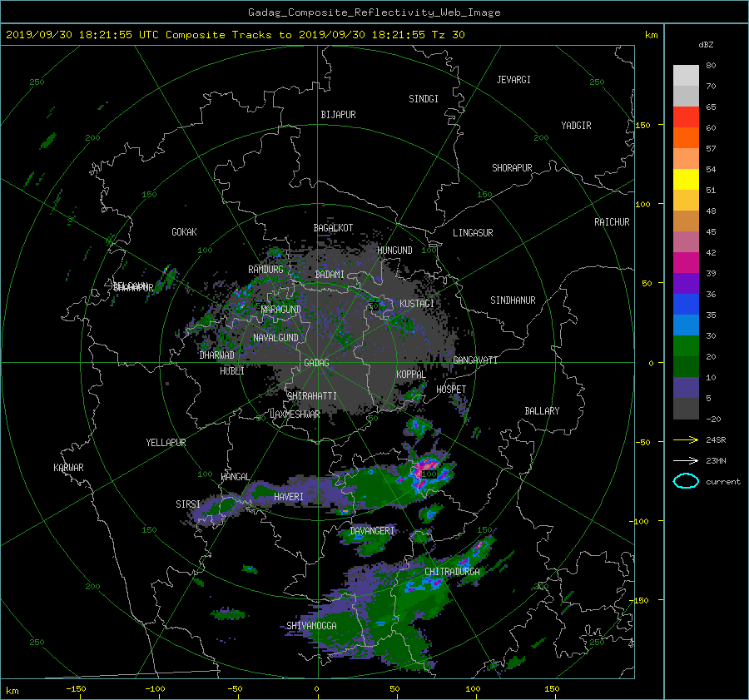
Task: Click the KUSTAGI city label
Action: (417, 304)
